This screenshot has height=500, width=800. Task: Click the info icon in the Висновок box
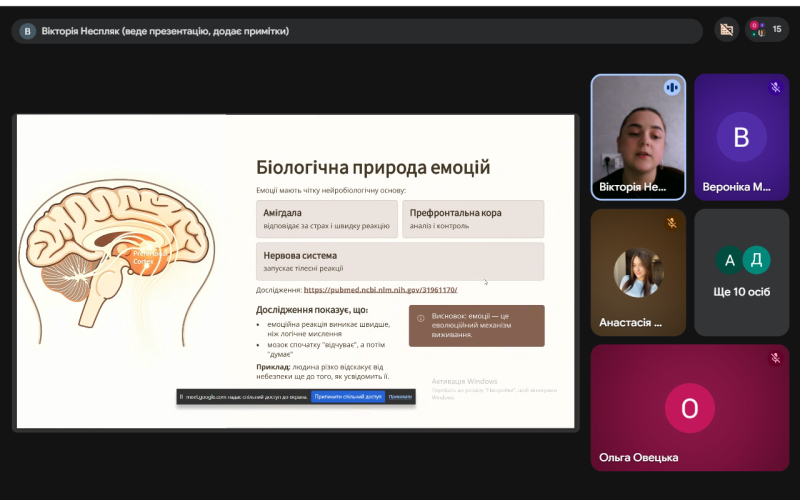click(x=420, y=318)
